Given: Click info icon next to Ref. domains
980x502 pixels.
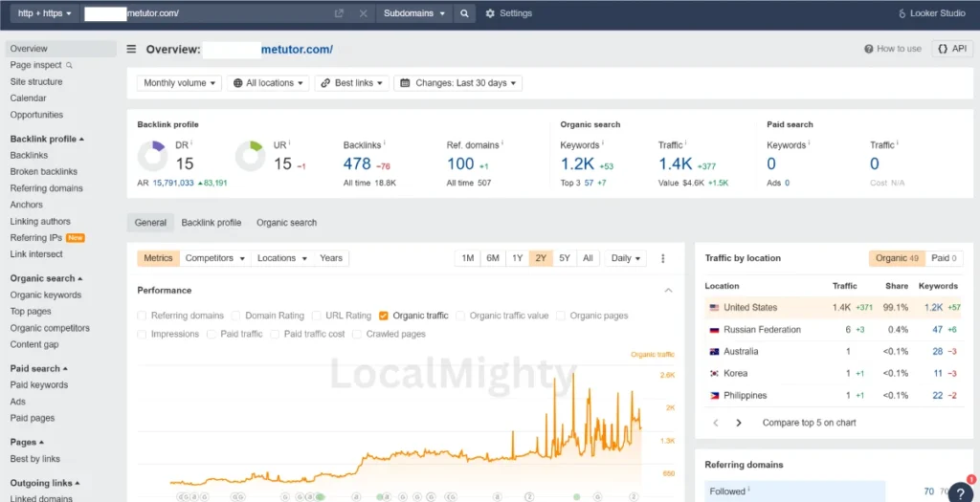Looking at the screenshot, I should click(502, 143).
